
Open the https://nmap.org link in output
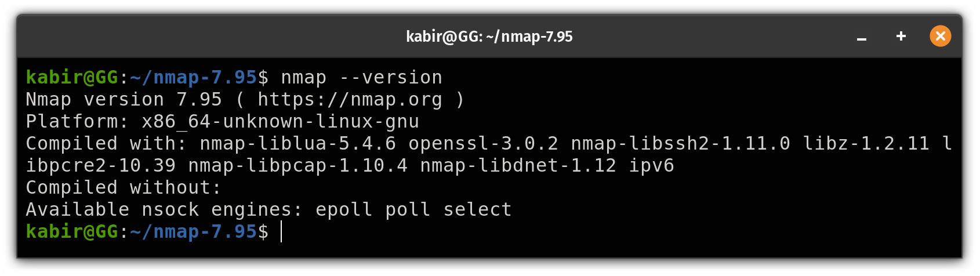click(350, 100)
